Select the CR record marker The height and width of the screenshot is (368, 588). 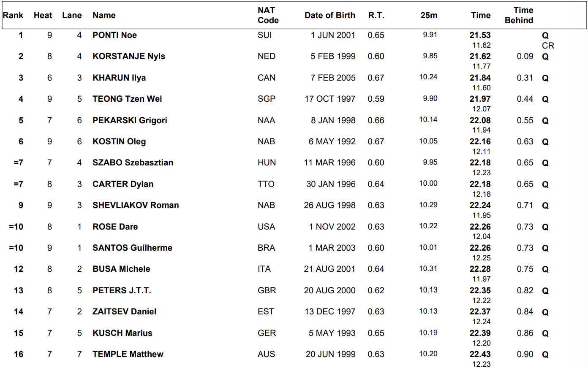coord(548,46)
